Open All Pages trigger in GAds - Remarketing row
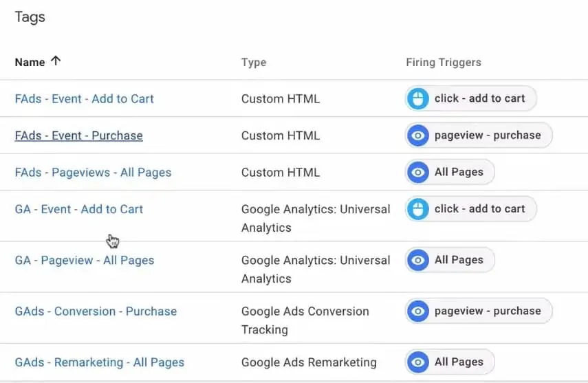 [x=450, y=362]
